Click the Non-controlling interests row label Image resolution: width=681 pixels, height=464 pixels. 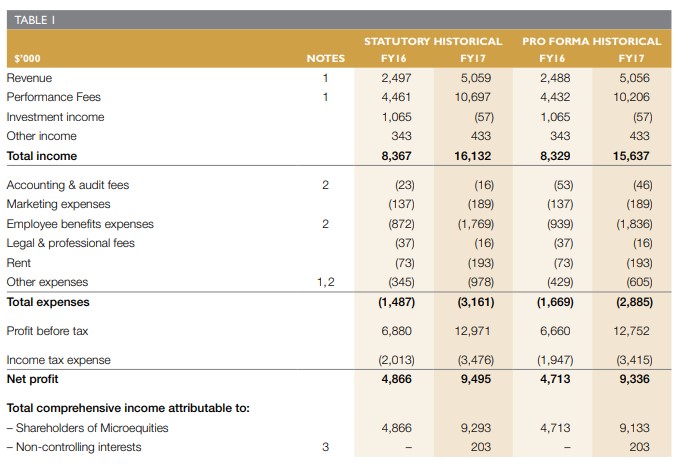point(74,447)
